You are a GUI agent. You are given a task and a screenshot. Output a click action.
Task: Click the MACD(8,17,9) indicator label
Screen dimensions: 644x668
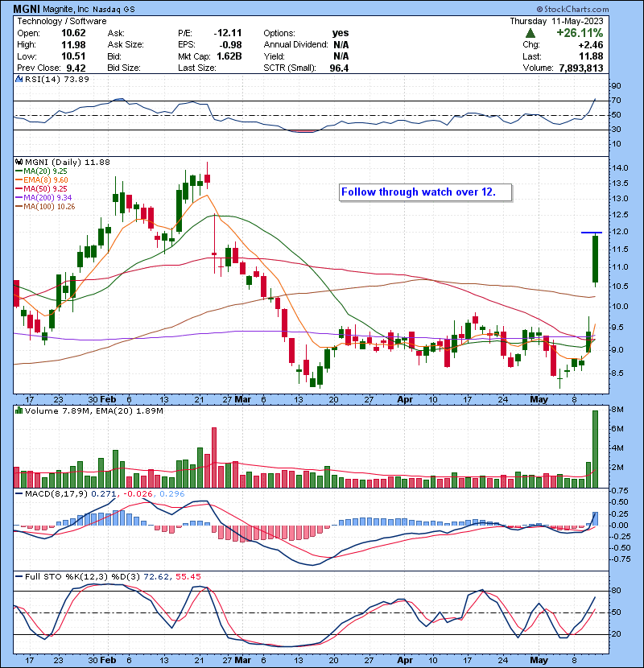click(x=56, y=494)
